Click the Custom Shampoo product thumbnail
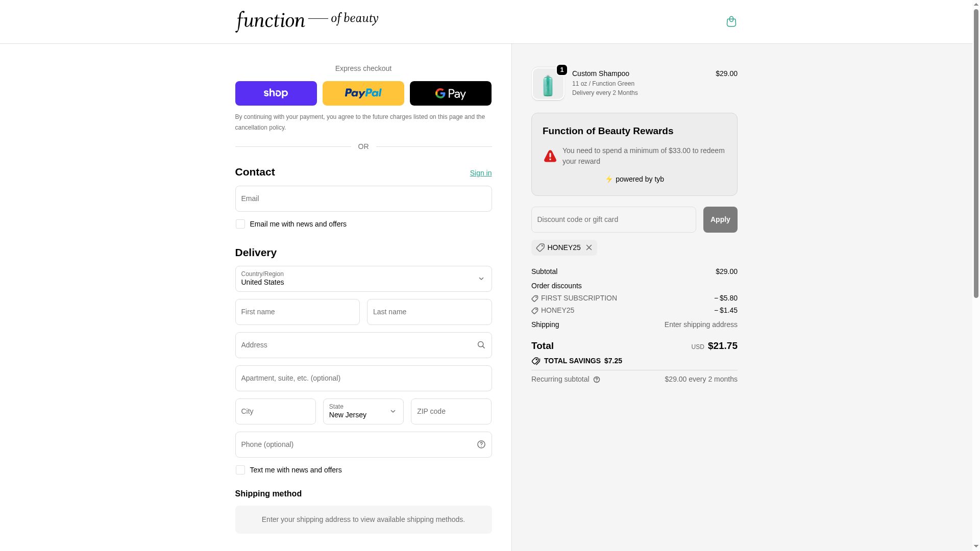This screenshot has width=980, height=551. (x=548, y=84)
